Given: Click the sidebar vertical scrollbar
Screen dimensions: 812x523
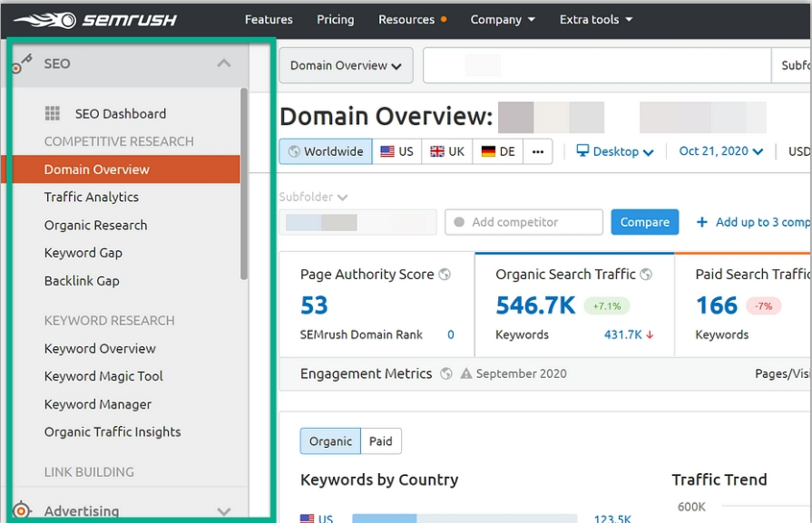Looking at the screenshot, I should coord(244,184).
